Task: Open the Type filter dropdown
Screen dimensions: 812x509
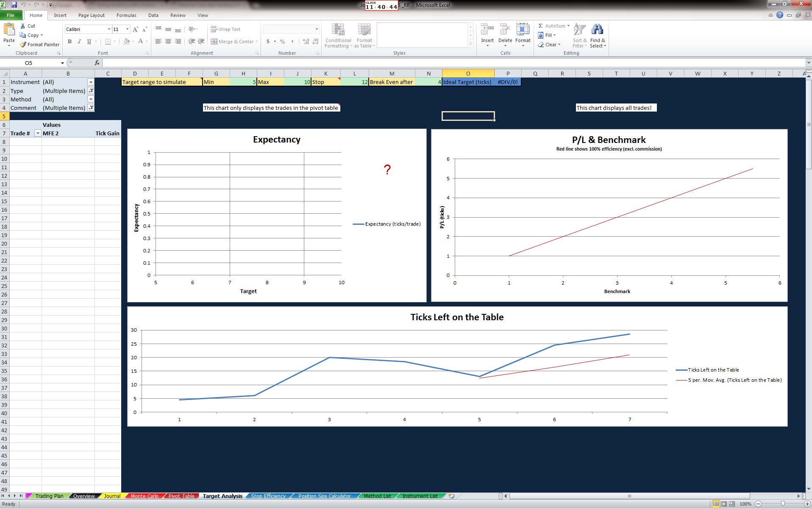Action: pos(91,91)
